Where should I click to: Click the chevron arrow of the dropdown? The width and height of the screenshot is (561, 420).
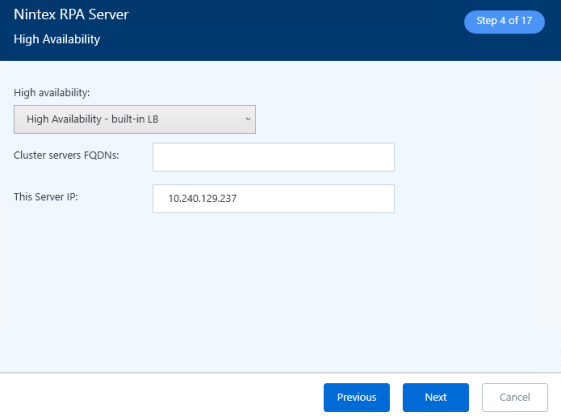coord(248,119)
